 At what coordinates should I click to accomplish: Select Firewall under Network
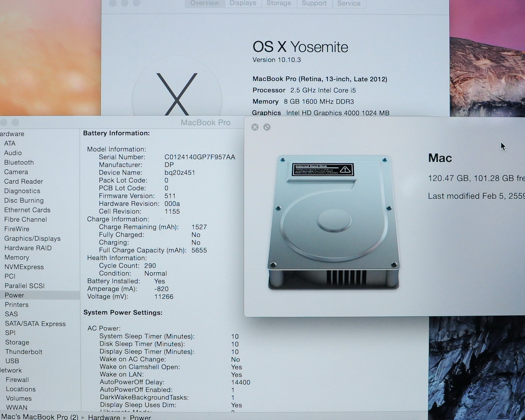point(17,380)
